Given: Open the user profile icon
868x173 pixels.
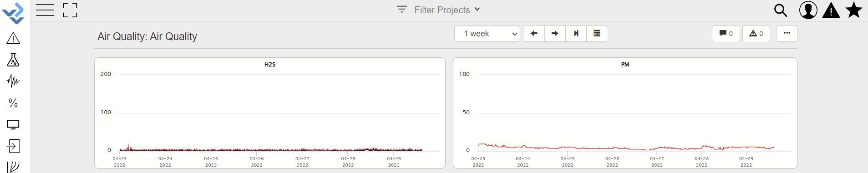Looking at the screenshot, I should pos(808,10).
